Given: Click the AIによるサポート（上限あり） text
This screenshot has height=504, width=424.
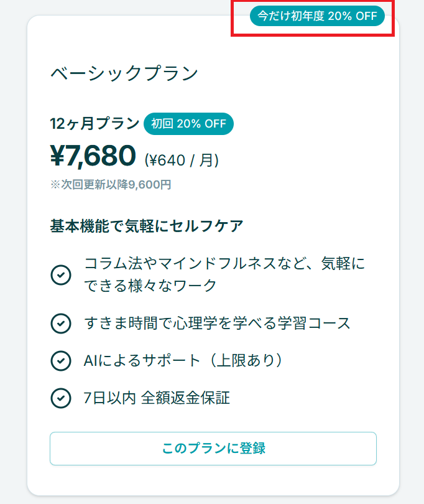Looking at the screenshot, I should pos(184,360).
